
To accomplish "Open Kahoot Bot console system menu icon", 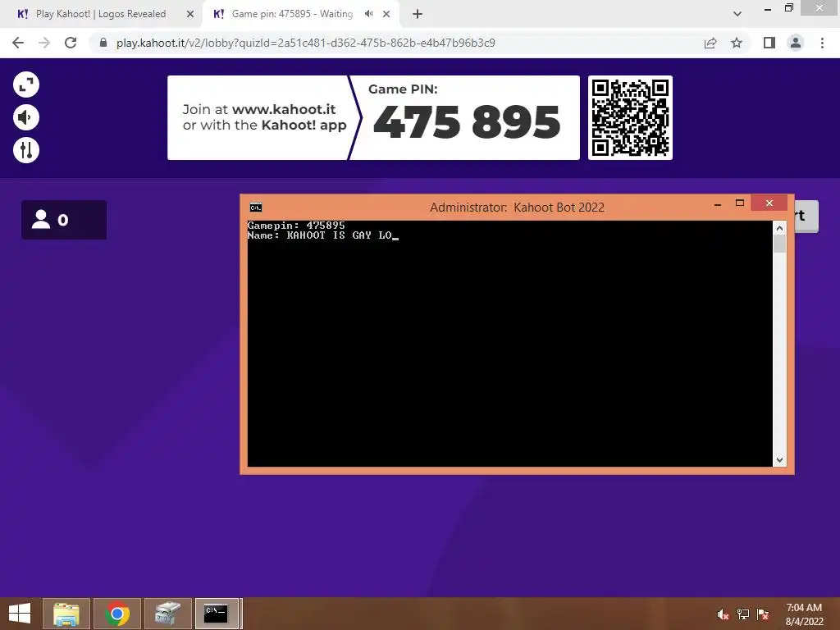I will 256,208.
